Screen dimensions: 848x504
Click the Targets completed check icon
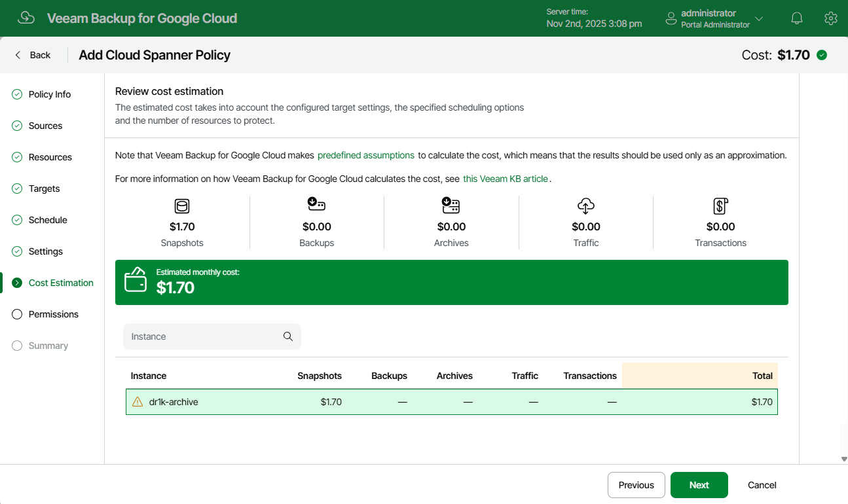coord(17,189)
